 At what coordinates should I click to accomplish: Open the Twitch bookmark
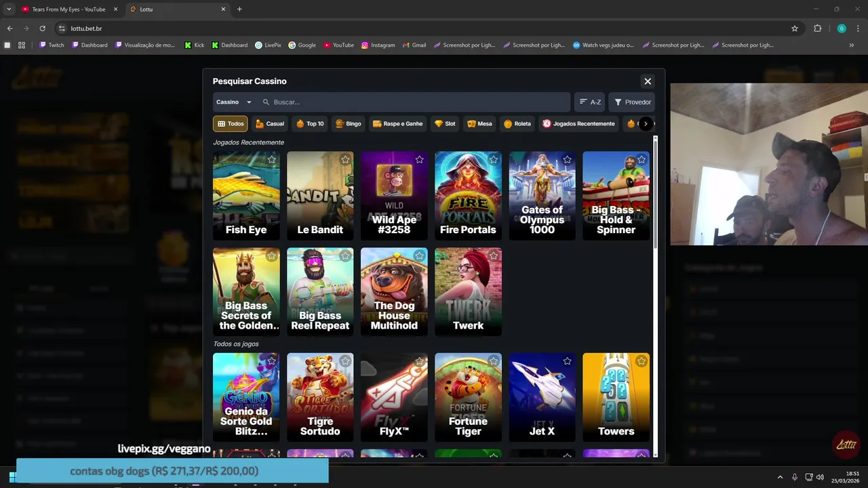click(x=52, y=45)
